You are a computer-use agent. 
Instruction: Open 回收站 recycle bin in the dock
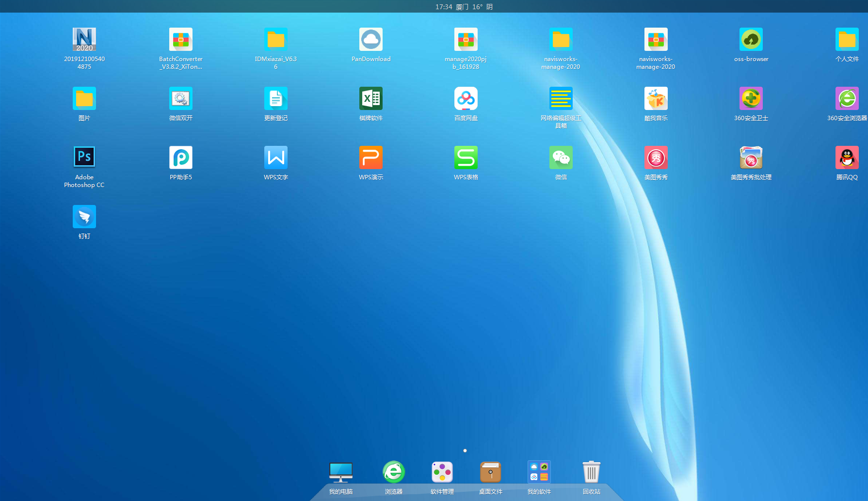coord(592,472)
